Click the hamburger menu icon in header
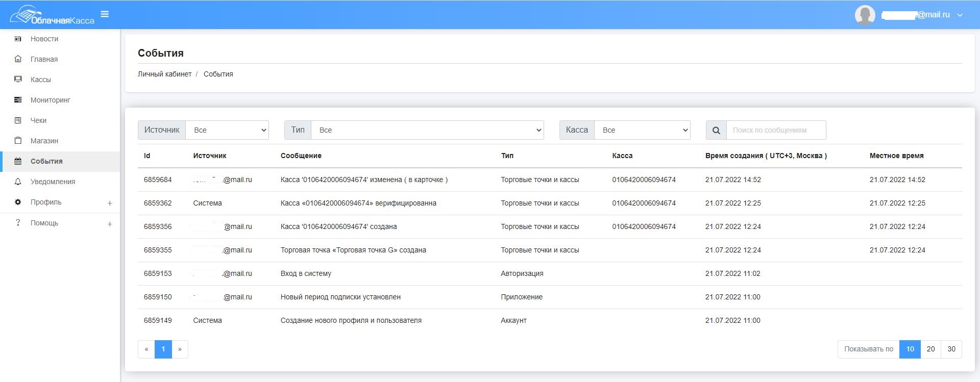This screenshot has width=980, height=382. (105, 14)
